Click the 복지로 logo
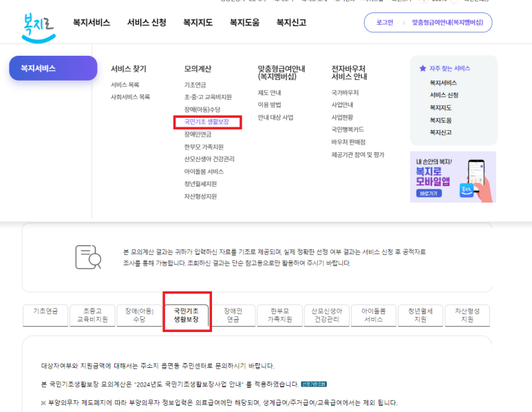 tap(39, 28)
